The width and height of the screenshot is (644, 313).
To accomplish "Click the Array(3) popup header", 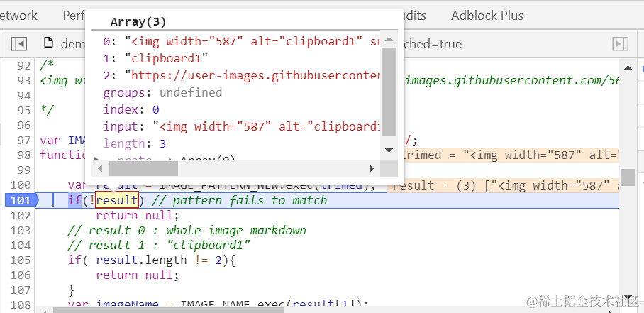I will tap(138, 22).
